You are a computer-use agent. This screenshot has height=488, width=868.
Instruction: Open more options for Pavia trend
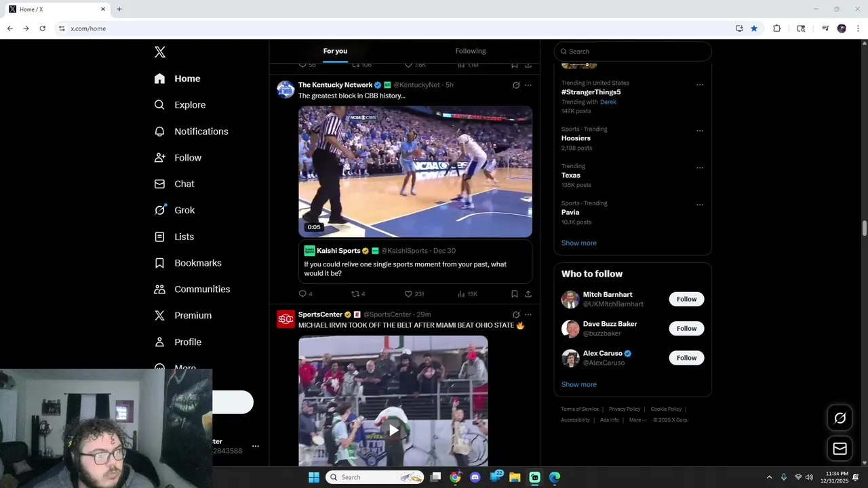click(x=700, y=205)
